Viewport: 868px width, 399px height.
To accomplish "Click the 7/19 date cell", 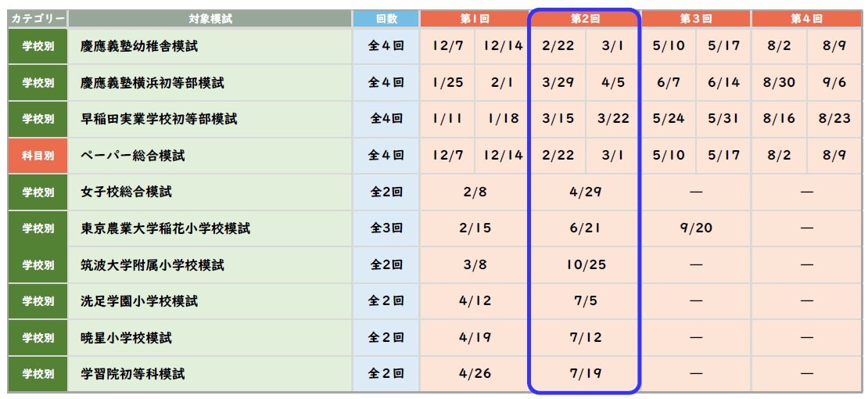I will point(586,373).
